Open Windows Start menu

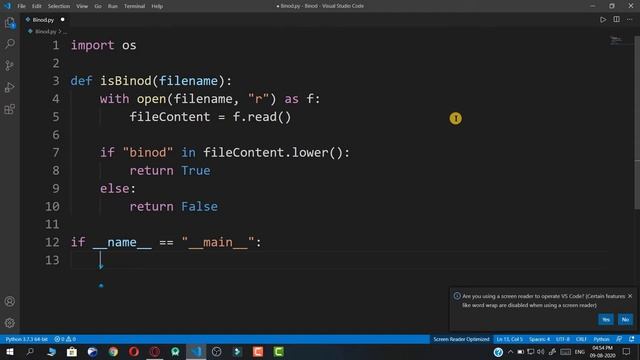10,352
